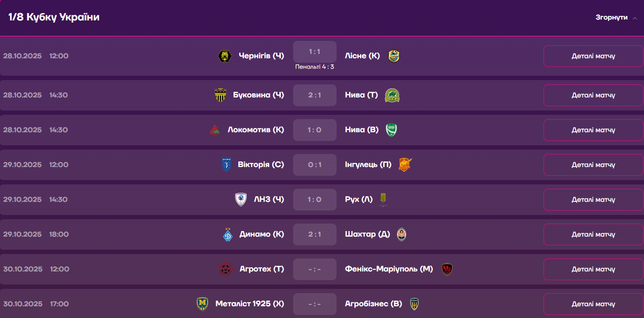Click the Інгулець (П) team crest
This screenshot has height=318, width=644.
click(x=405, y=165)
